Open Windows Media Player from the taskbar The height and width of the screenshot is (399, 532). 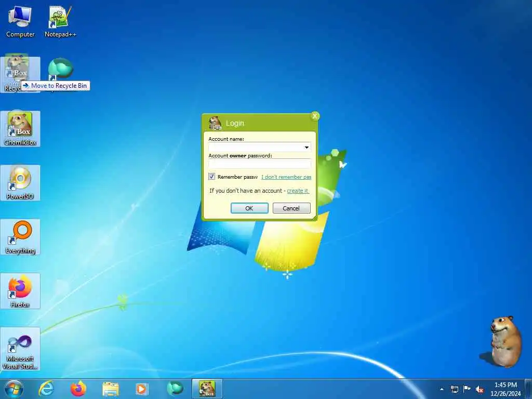(142, 389)
